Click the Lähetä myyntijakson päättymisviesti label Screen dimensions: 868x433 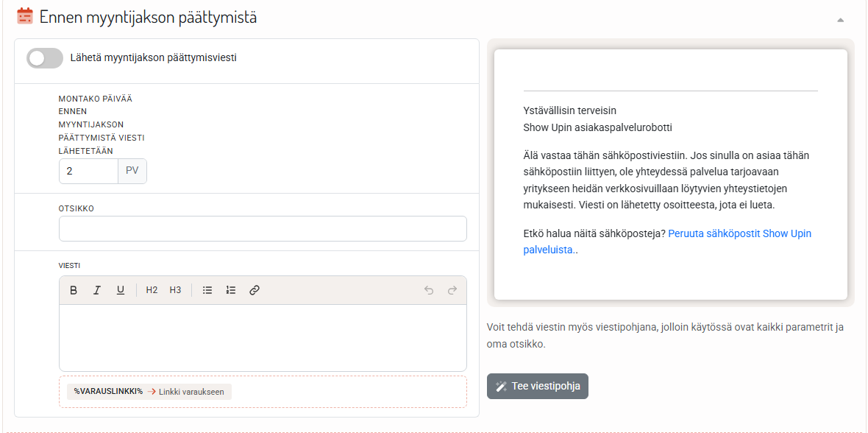[x=154, y=57]
